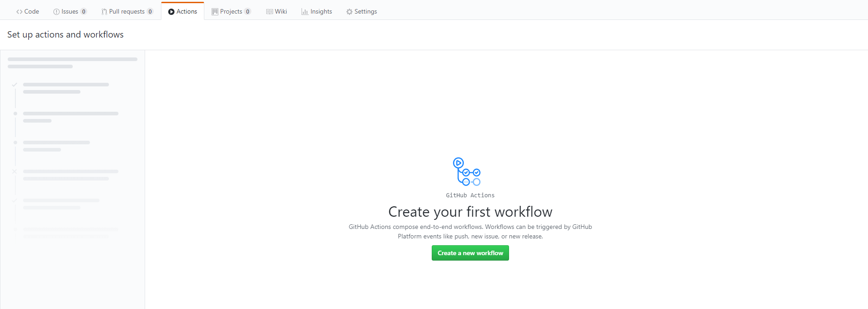This screenshot has width=868, height=309.
Task: Open the Wiki tab
Action: coord(277,11)
